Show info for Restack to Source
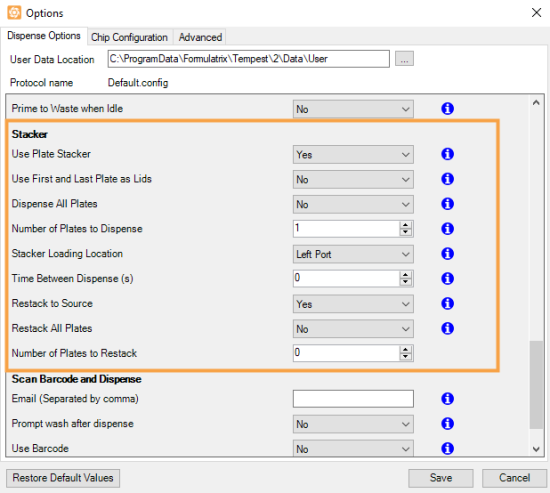This screenshot has width=550, height=493. [x=447, y=303]
